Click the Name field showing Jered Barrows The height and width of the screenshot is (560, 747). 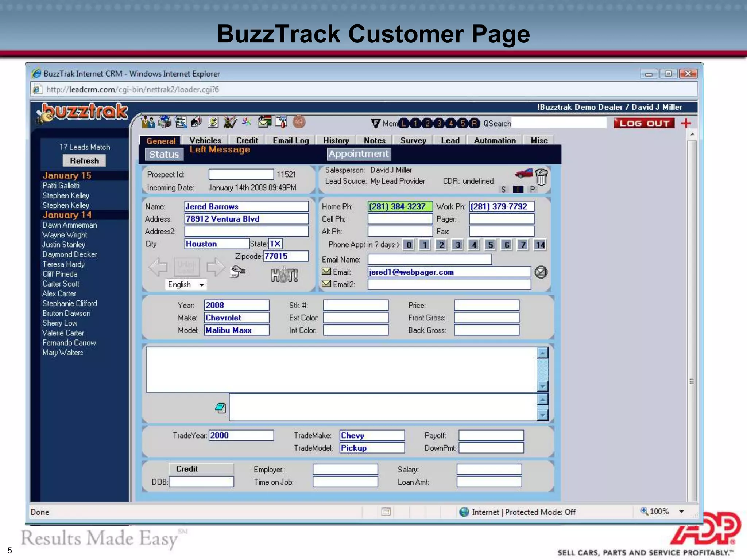pyautogui.click(x=247, y=206)
